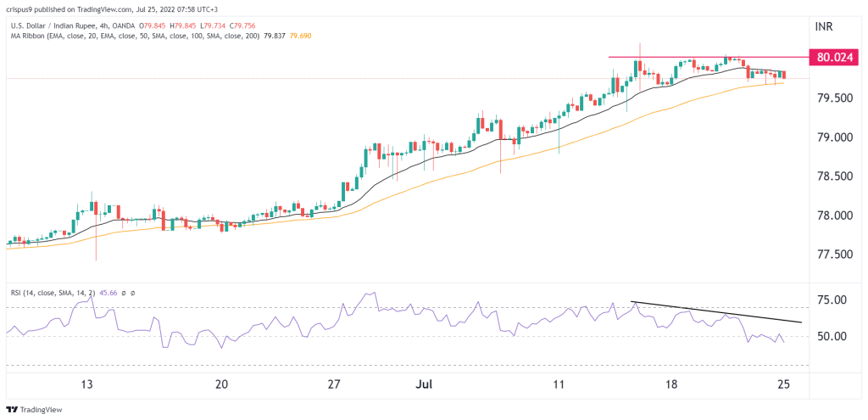The image size is (868, 420).
Task: Click the 78.500 price axis value
Action: 836,176
